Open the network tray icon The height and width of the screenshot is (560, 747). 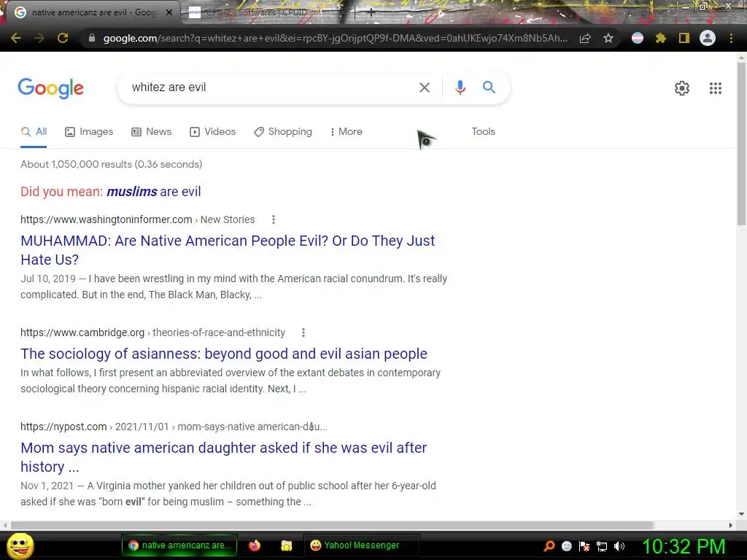click(602, 546)
